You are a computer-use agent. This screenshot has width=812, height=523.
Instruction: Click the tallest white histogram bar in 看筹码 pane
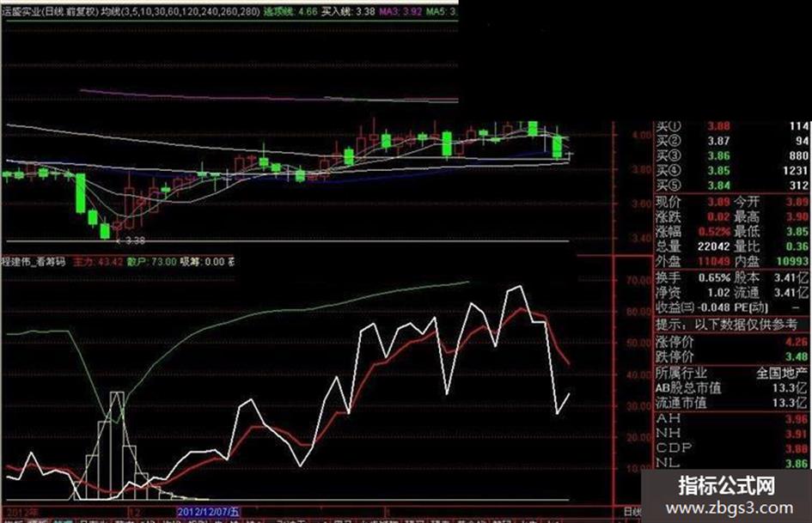click(117, 446)
